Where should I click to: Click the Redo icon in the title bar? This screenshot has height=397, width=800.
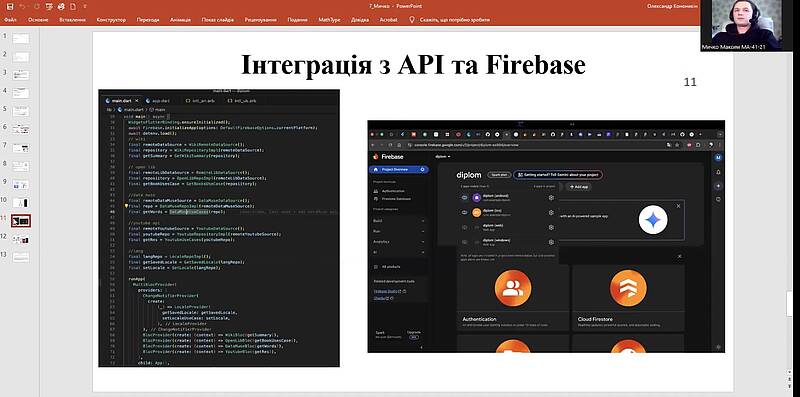point(36,7)
